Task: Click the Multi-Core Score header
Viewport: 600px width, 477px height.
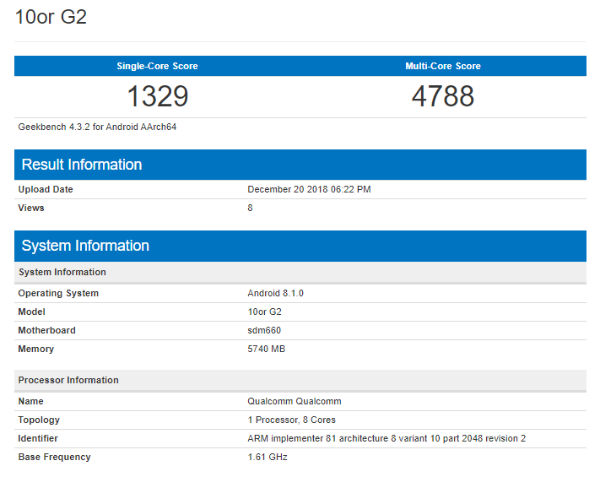Action: coord(443,66)
